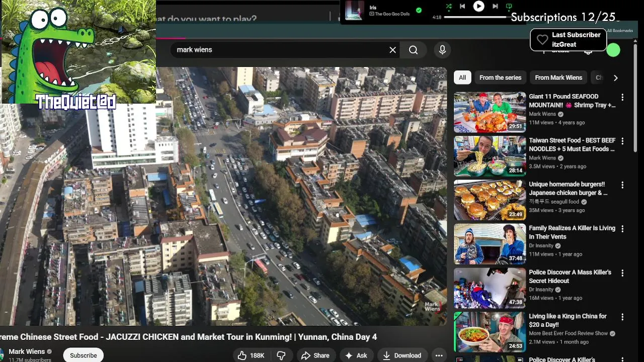Skip to previous track in Spotify player

point(462,6)
